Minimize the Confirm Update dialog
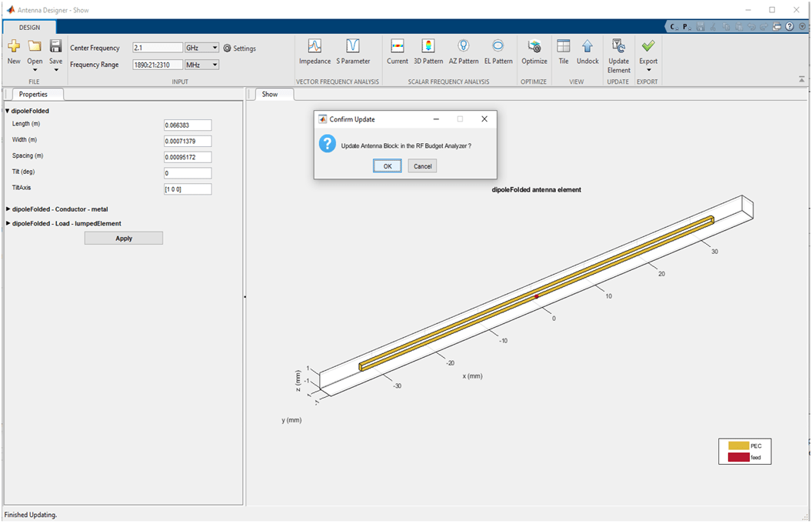The image size is (812, 524). tap(436, 119)
